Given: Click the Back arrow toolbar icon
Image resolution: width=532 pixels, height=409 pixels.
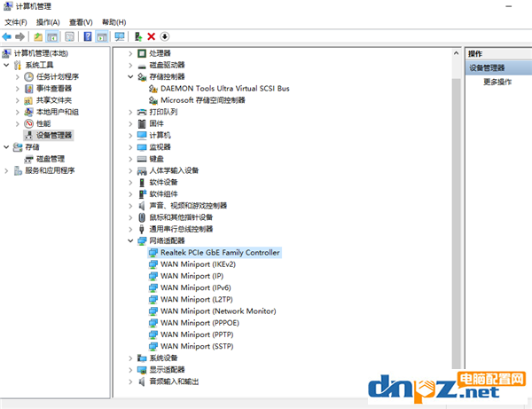Looking at the screenshot, I should click(7, 36).
